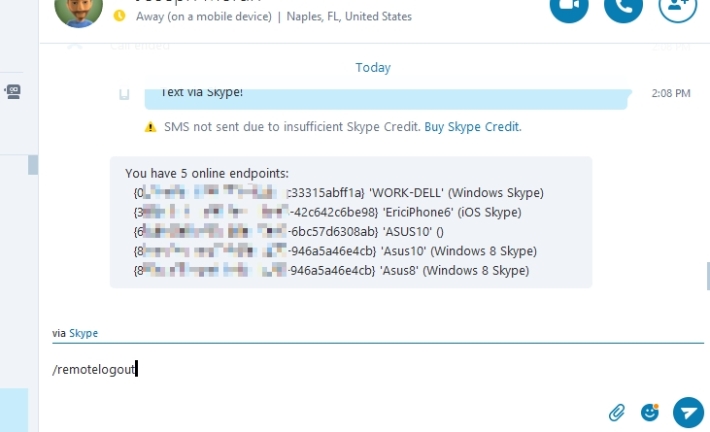
Task: Select the 'ASUS10' () endpoint line
Action: click(288, 232)
